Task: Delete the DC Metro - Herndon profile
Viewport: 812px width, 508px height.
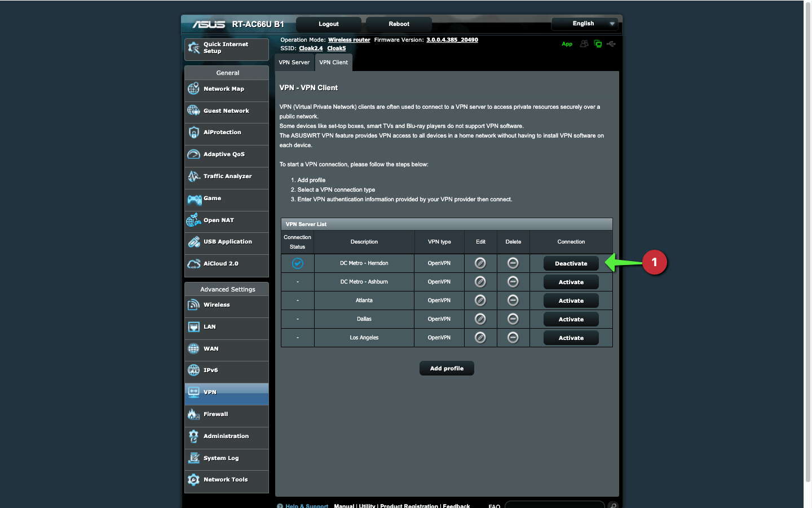Action: (513, 263)
